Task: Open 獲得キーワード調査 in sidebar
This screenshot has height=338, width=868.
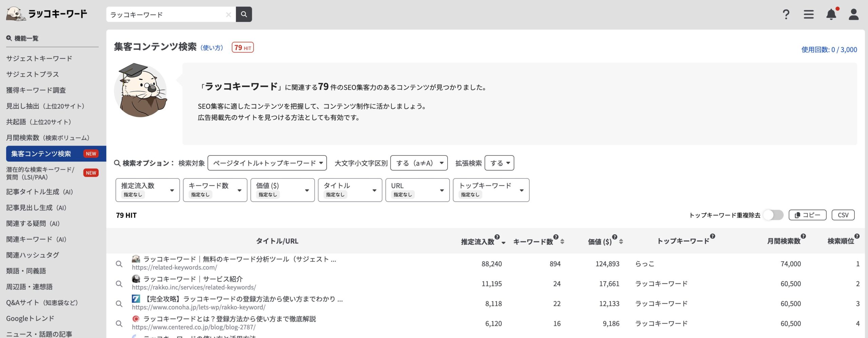Action: click(36, 90)
